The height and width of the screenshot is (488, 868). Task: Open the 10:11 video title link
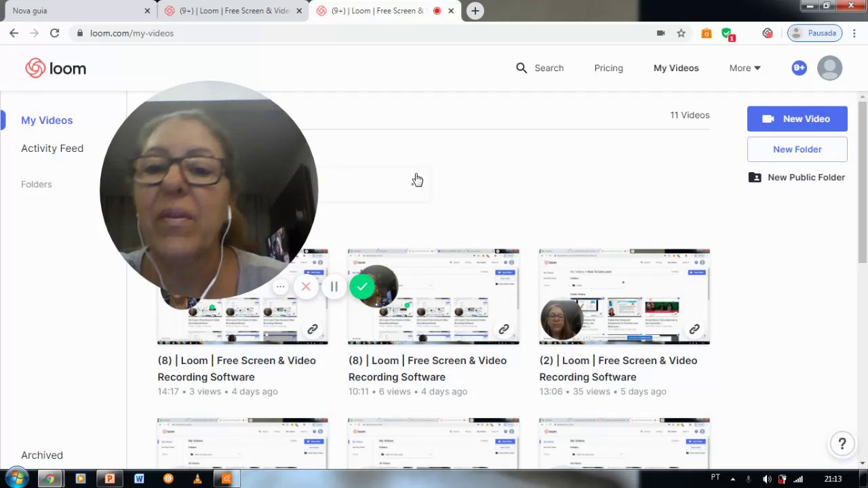427,368
